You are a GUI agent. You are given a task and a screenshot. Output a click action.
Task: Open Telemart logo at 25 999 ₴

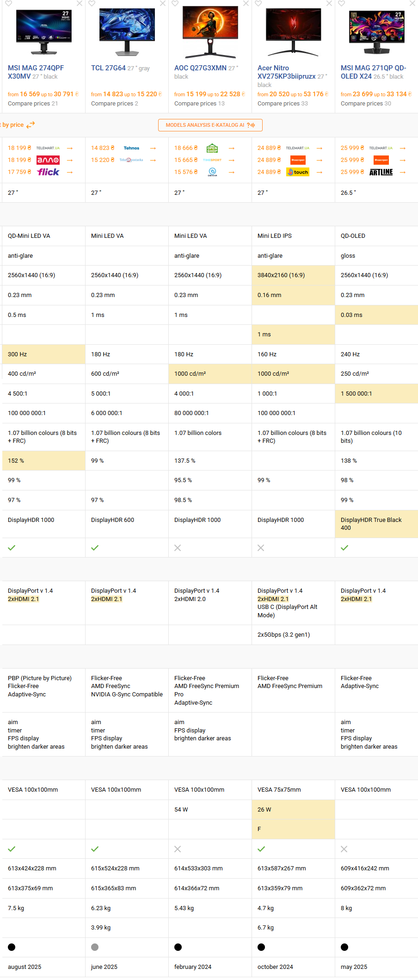[381, 148]
